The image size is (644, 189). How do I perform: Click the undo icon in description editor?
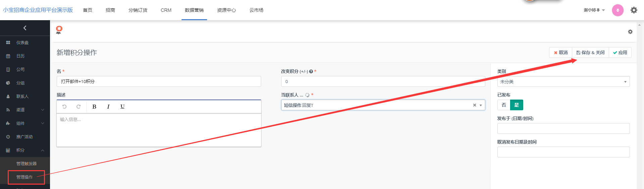pos(64,107)
